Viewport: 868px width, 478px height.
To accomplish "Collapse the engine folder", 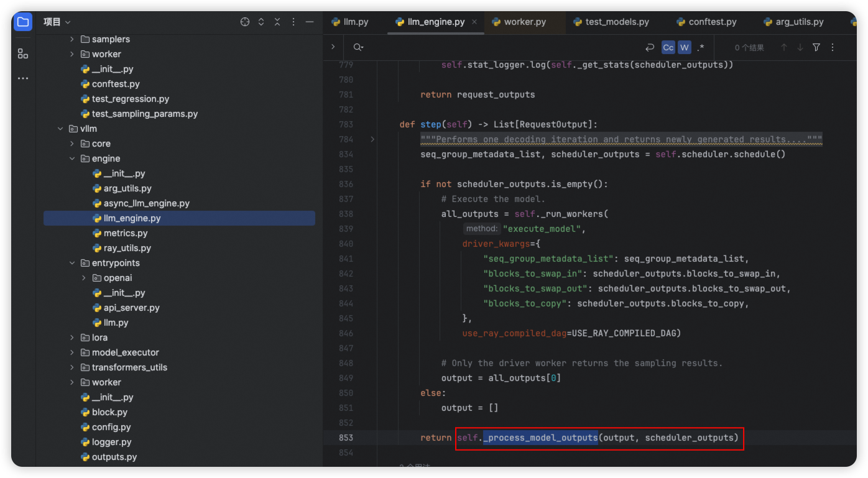I will point(72,159).
